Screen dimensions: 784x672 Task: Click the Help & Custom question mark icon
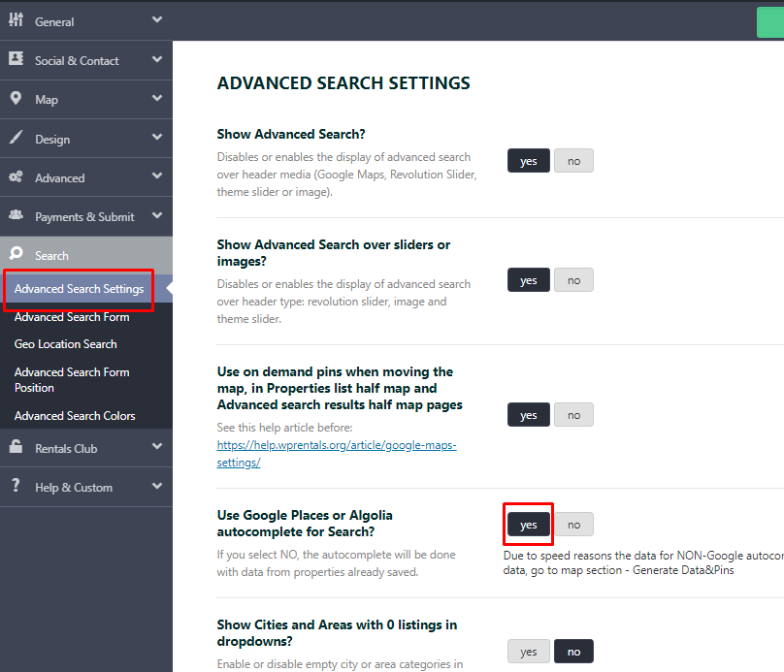[x=16, y=487]
